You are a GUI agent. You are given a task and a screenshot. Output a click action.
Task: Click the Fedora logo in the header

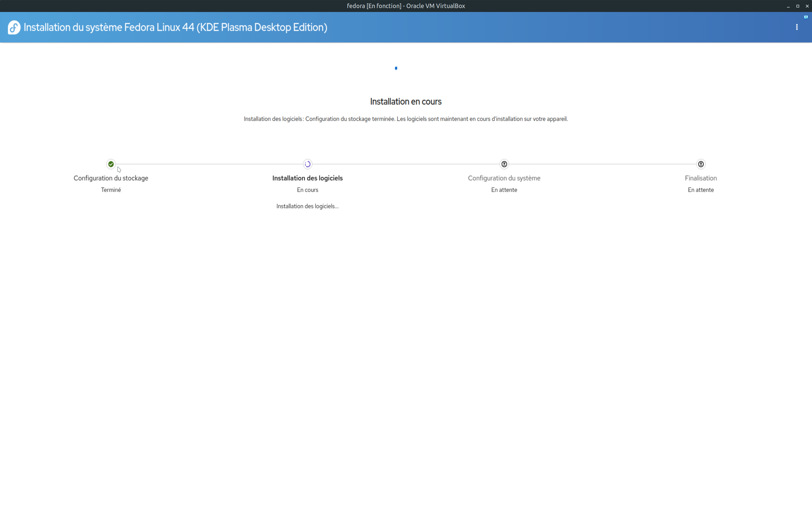[14, 27]
